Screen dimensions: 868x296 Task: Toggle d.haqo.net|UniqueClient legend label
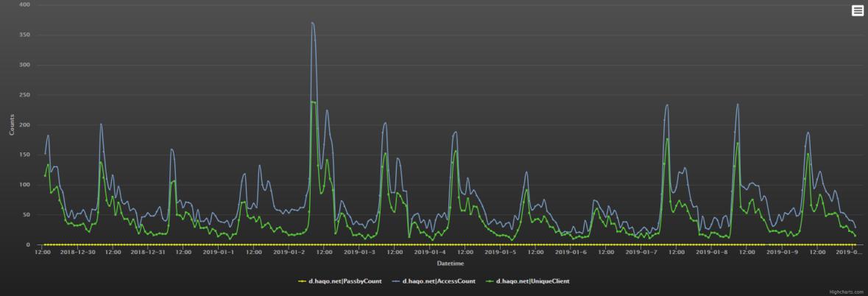pos(532,281)
